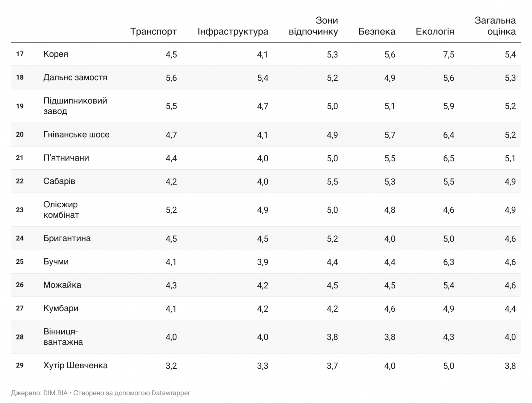Click the Екологія column header

coord(435,31)
